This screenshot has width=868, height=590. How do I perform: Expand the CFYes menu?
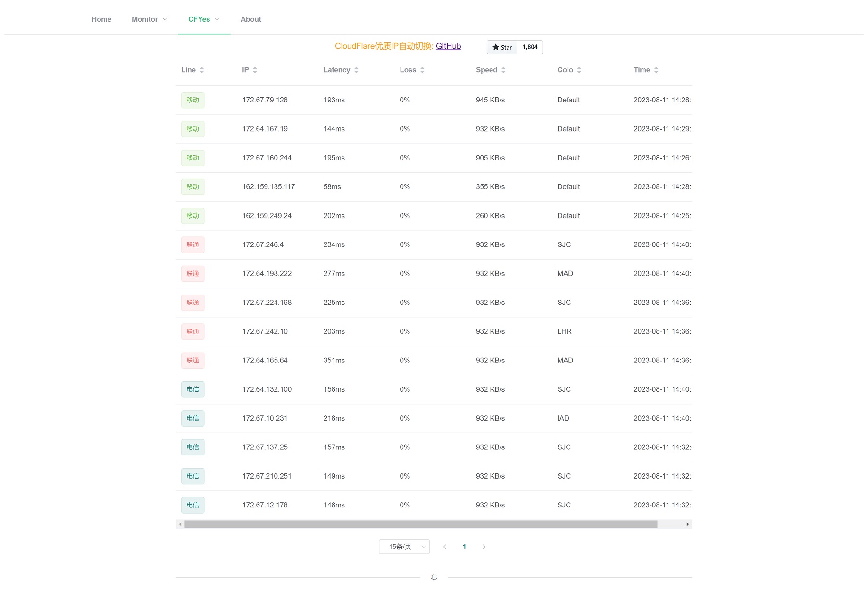tap(204, 19)
